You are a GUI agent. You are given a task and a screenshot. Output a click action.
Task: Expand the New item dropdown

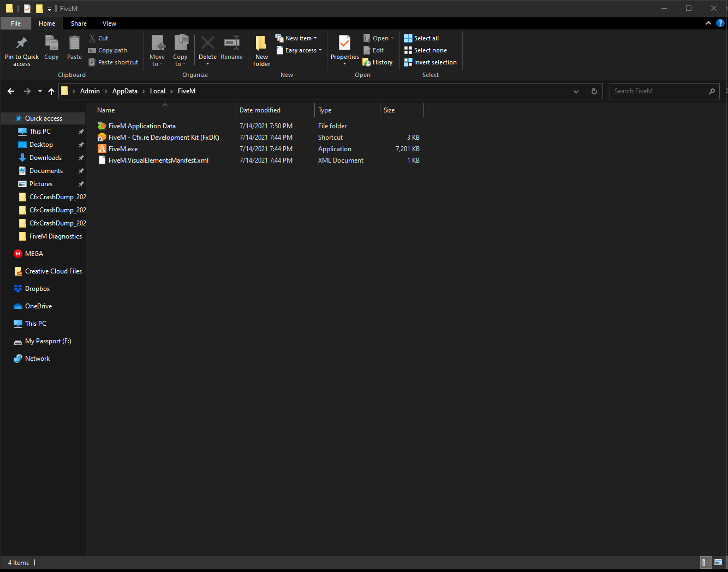coord(296,38)
